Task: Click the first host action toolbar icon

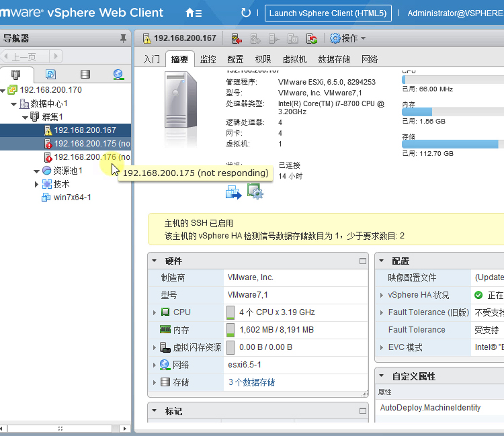Action: click(x=237, y=38)
